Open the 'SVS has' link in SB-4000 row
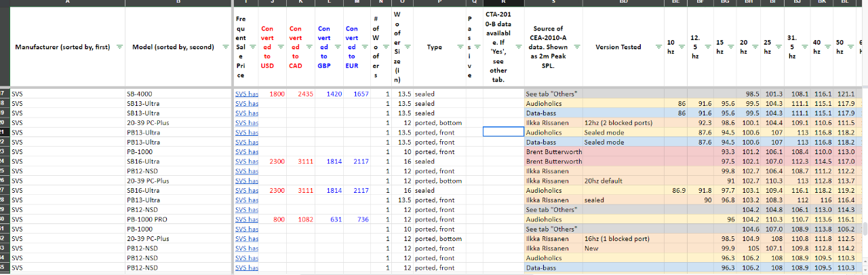The width and height of the screenshot is (868, 275). pyautogui.click(x=247, y=93)
